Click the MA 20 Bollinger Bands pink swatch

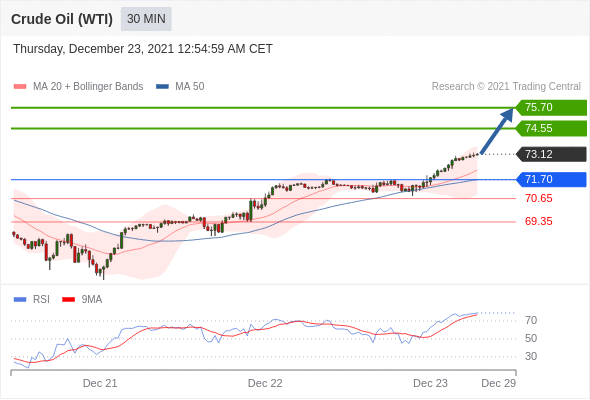[20, 87]
